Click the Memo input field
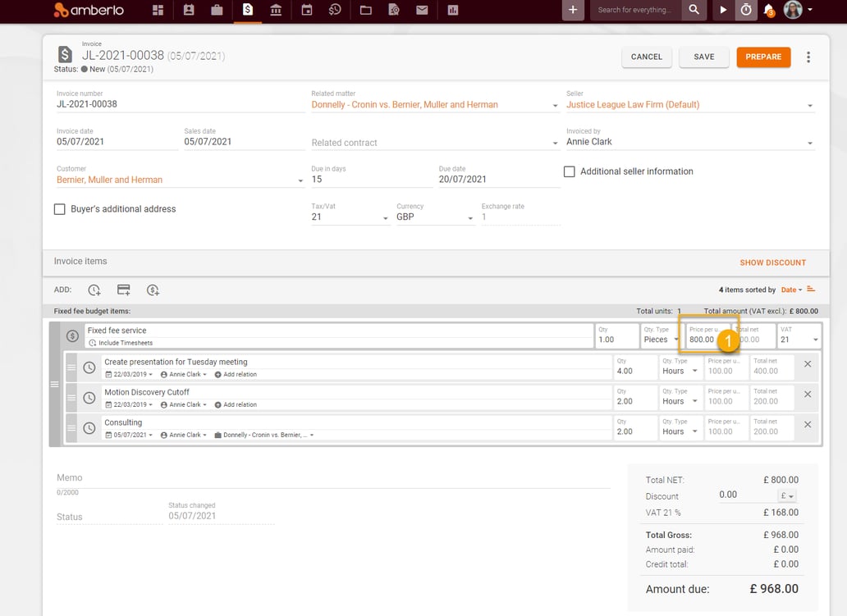 pos(333,478)
